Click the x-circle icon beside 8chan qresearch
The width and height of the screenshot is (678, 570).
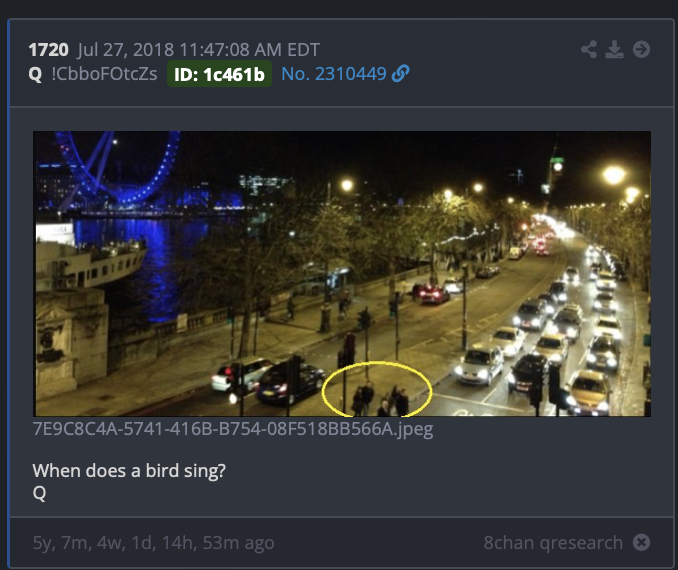coord(641,542)
